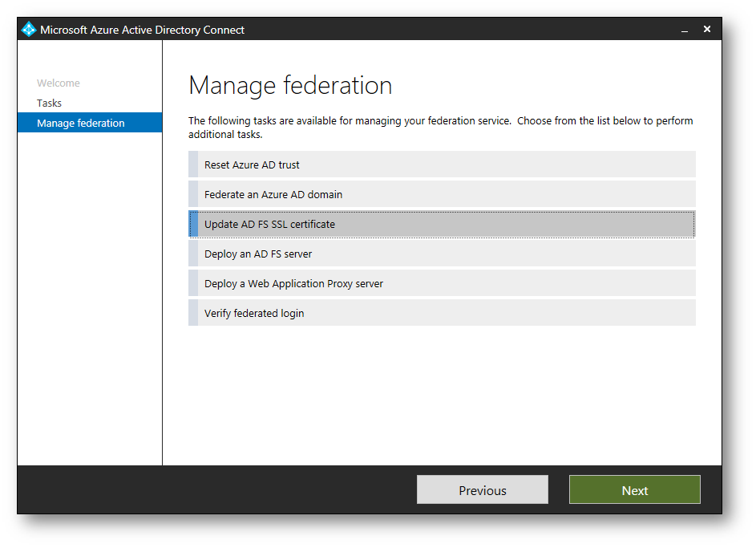Click the Azure AD Connect logo icon
This screenshot has width=756, height=548.
(x=29, y=30)
